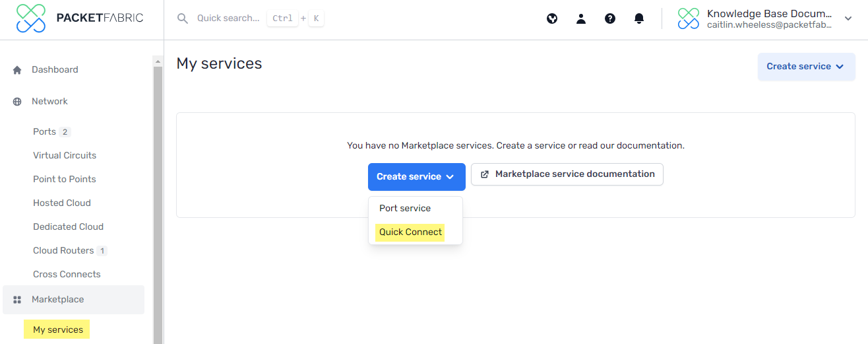The image size is (868, 344).
Task: Open the globe status icon
Action: pyautogui.click(x=552, y=18)
